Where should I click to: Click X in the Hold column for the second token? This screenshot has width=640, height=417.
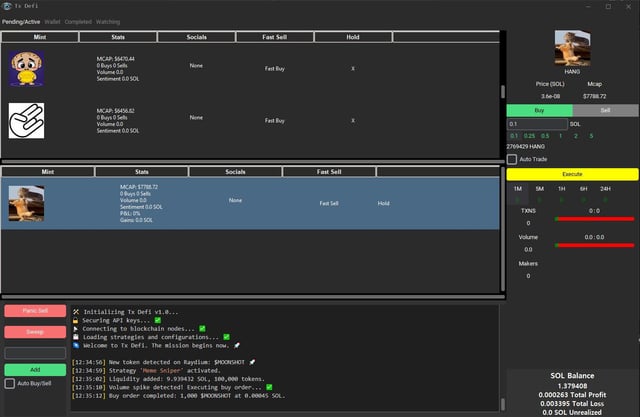352,120
